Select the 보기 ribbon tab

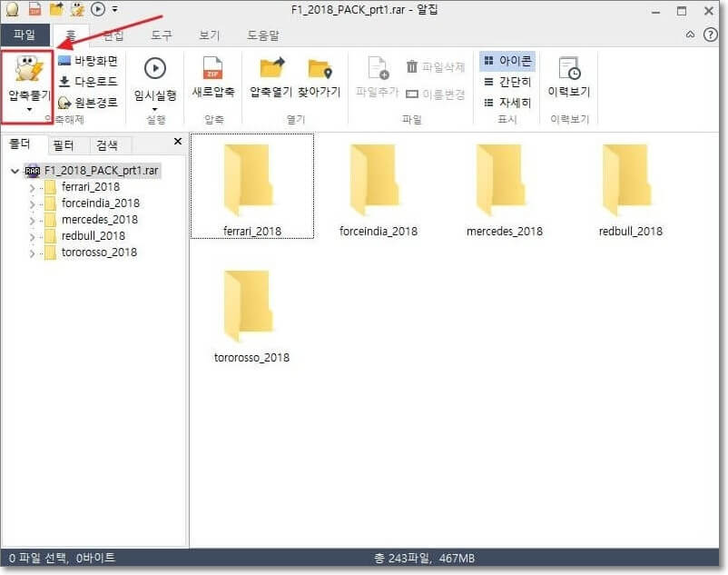(210, 35)
